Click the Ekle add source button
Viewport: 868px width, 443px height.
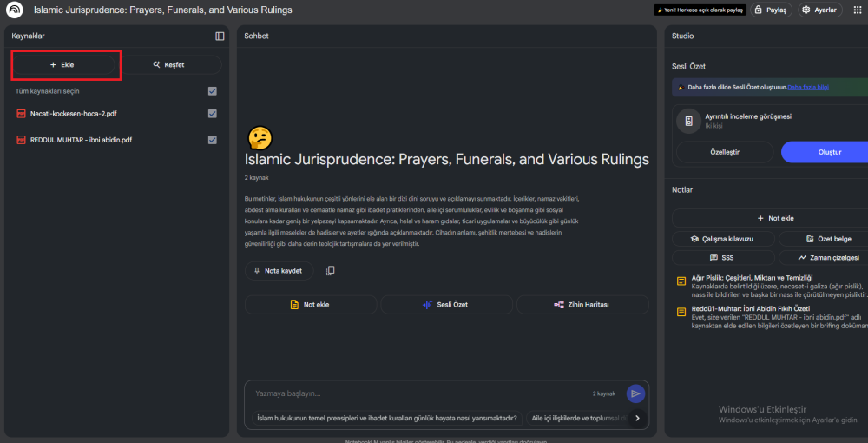tap(62, 65)
